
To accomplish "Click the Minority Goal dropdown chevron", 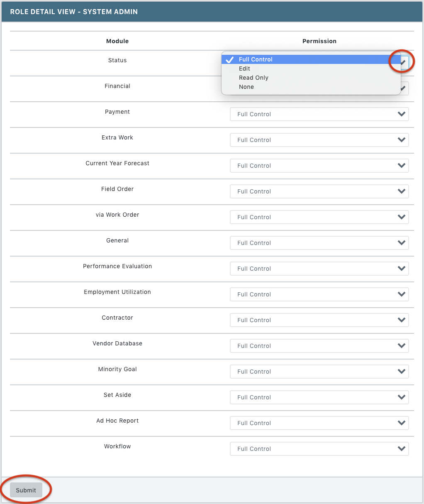I will click(x=401, y=372).
